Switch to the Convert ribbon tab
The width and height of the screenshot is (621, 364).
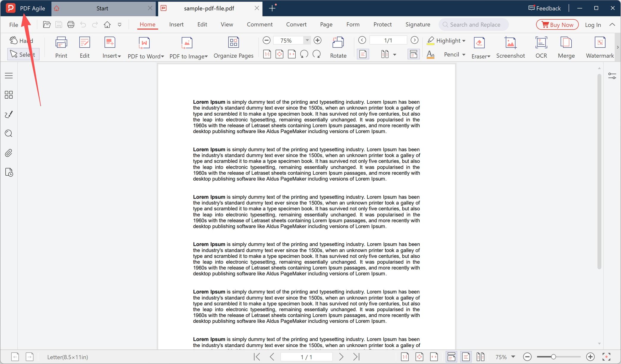point(296,25)
